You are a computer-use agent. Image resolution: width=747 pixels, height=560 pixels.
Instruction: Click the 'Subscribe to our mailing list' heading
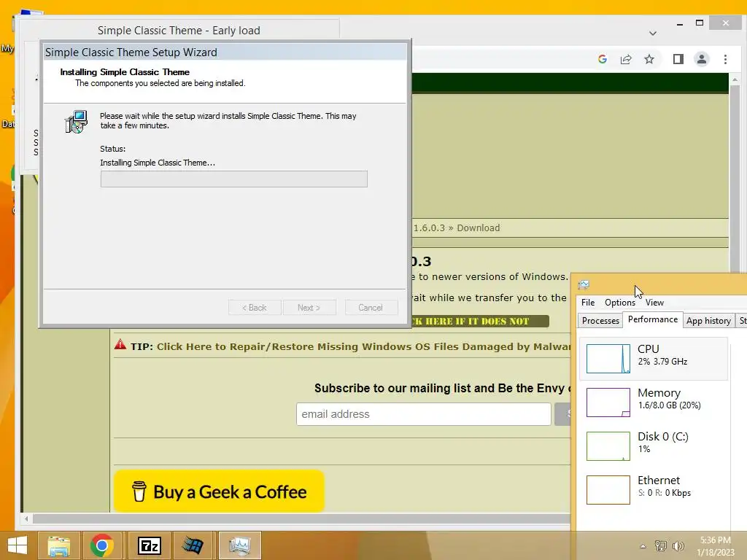point(443,389)
